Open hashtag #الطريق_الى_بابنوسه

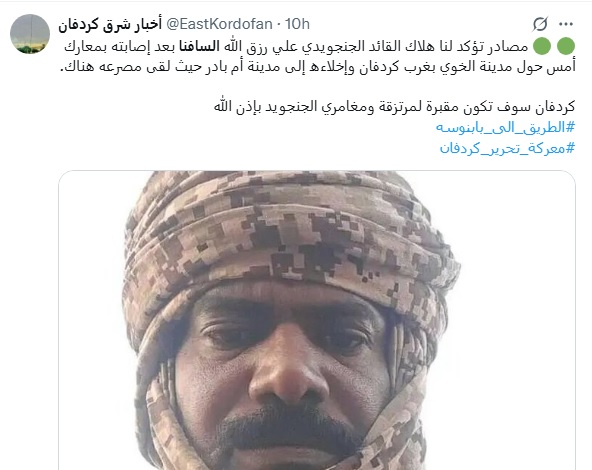click(x=505, y=127)
